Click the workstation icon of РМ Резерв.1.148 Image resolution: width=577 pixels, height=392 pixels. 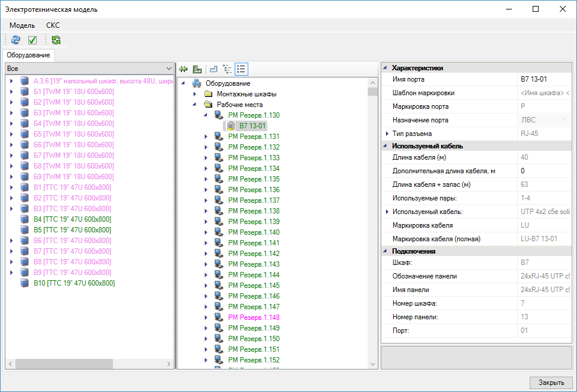[219, 318]
